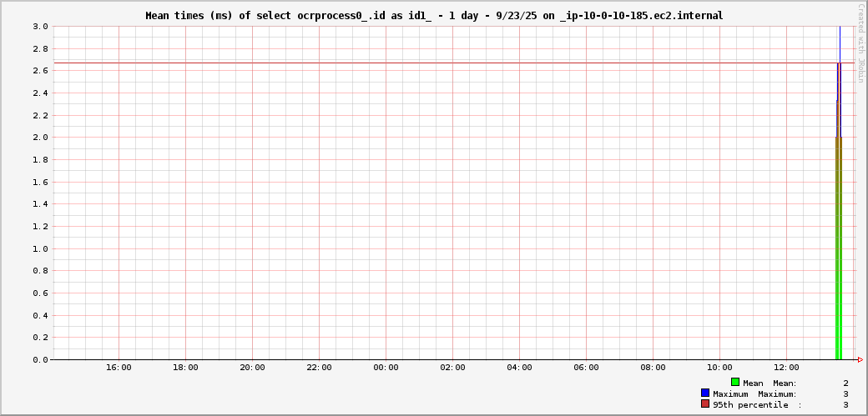Click the 16:00 x-axis label

(119, 368)
